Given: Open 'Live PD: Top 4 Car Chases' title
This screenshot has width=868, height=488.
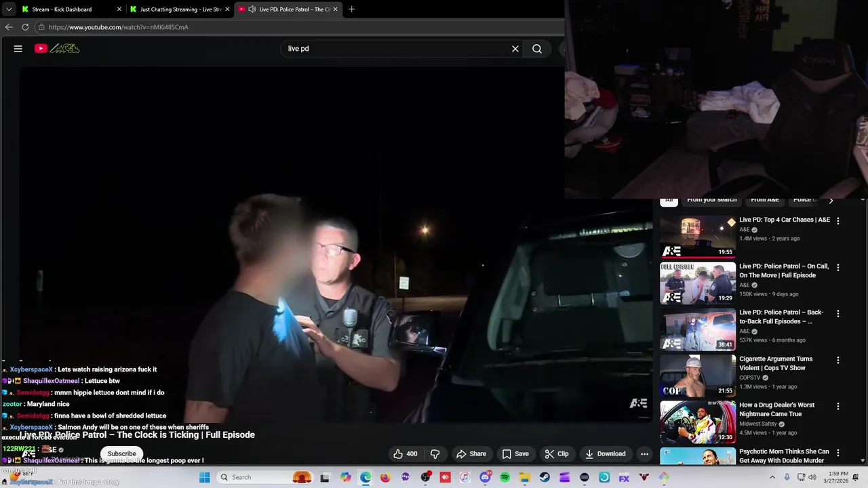Looking at the screenshot, I should click(785, 220).
